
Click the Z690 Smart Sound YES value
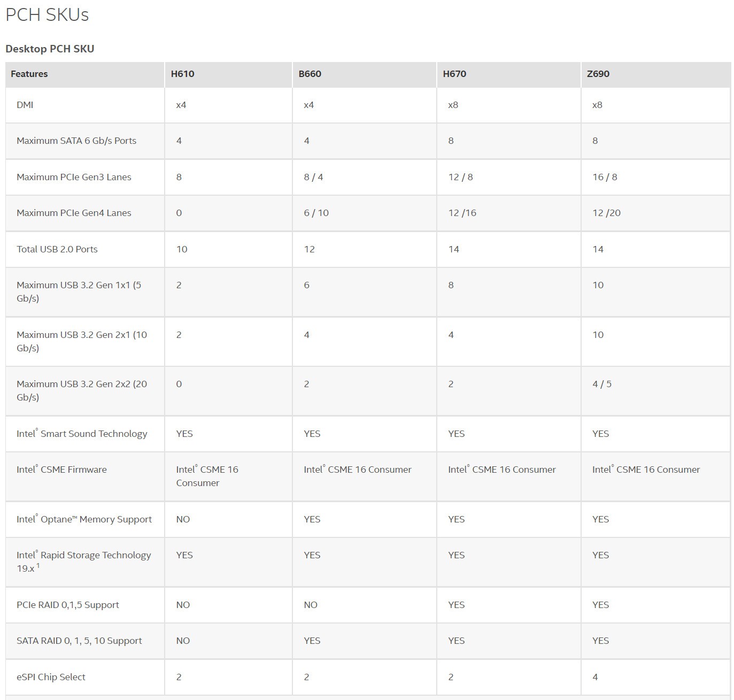[x=600, y=434]
